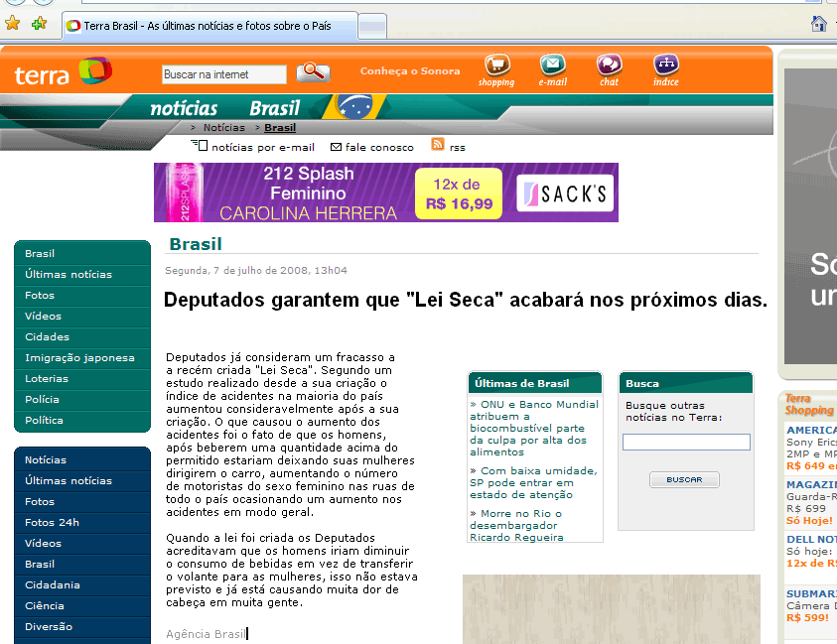Open Polícia menu item
Image resolution: width=837 pixels, height=644 pixels.
coord(82,399)
